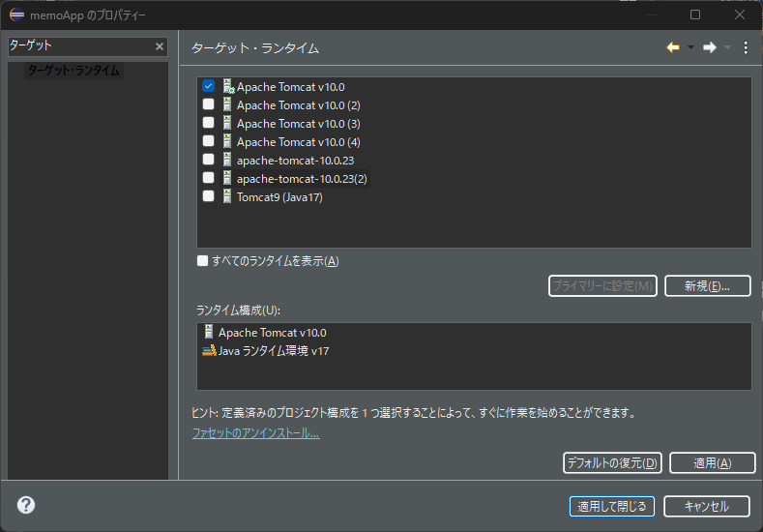The width and height of the screenshot is (763, 532).
Task: Select Java ランタイム環境 v17 in runtime composition
Action: point(274,351)
